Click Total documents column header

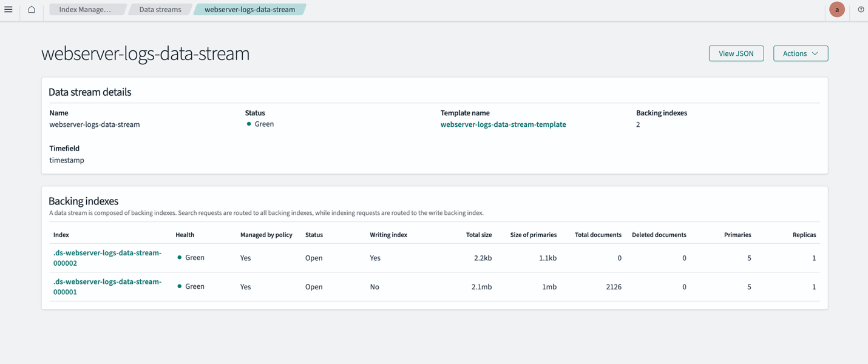tap(598, 235)
